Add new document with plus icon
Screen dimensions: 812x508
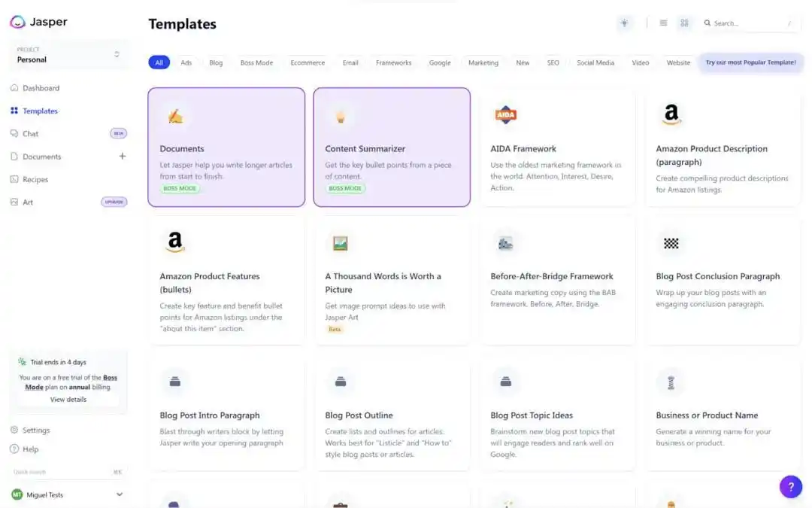[x=123, y=157]
